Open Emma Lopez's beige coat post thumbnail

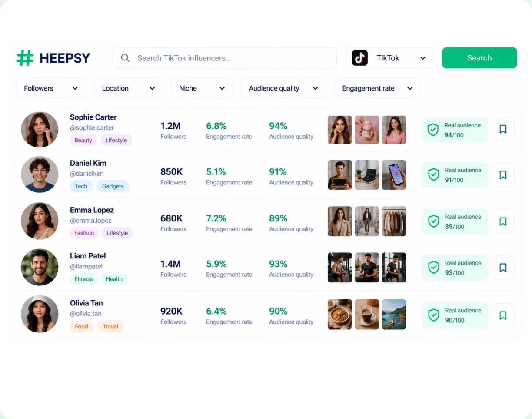340,221
